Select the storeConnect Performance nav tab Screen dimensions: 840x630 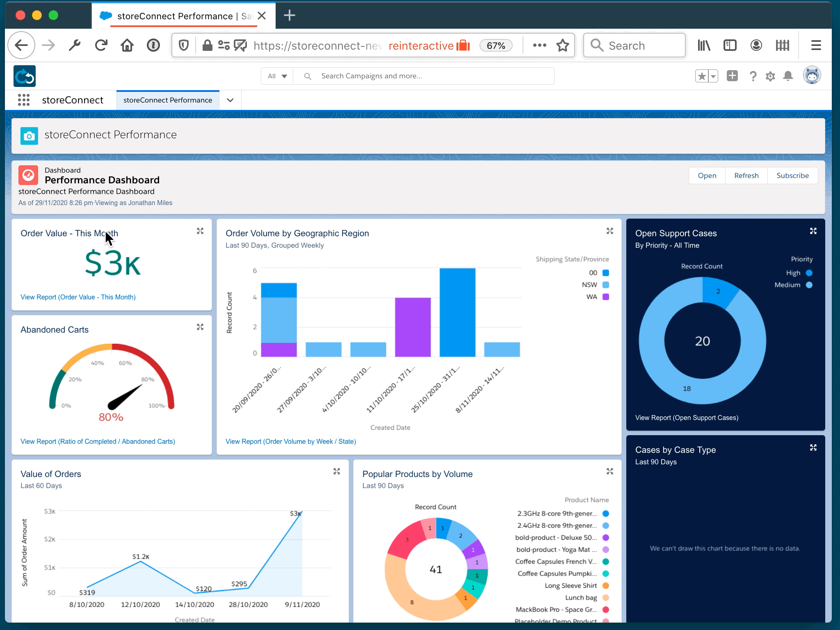(x=168, y=100)
